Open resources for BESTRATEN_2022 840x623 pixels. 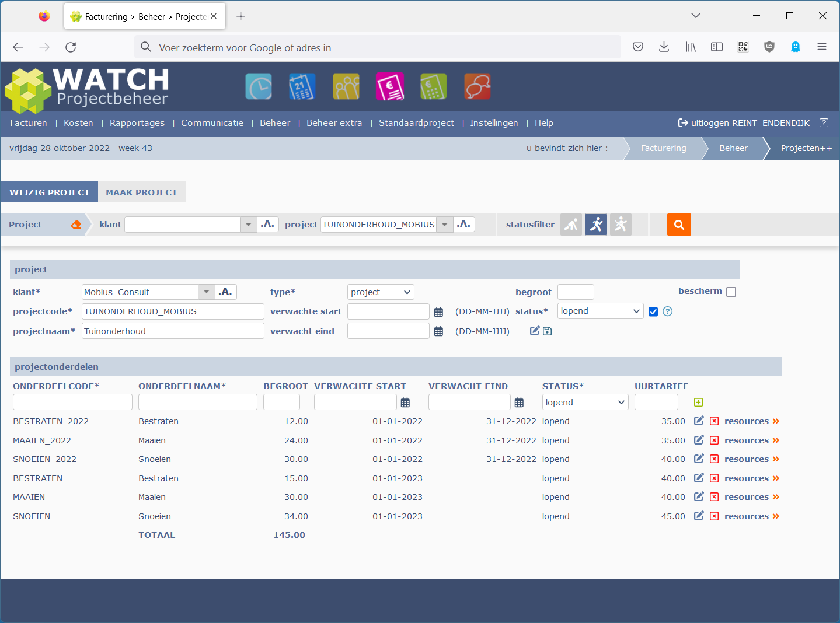coord(752,421)
